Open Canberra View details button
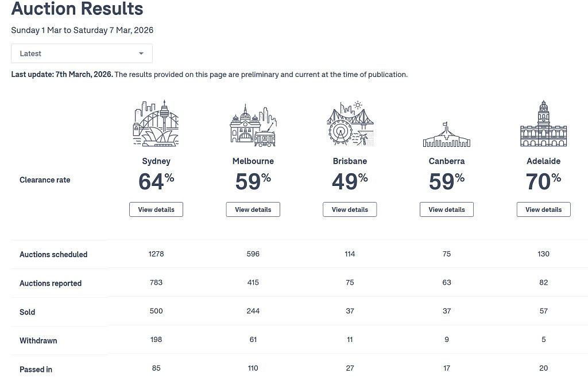The height and width of the screenshot is (385, 588). [447, 209]
